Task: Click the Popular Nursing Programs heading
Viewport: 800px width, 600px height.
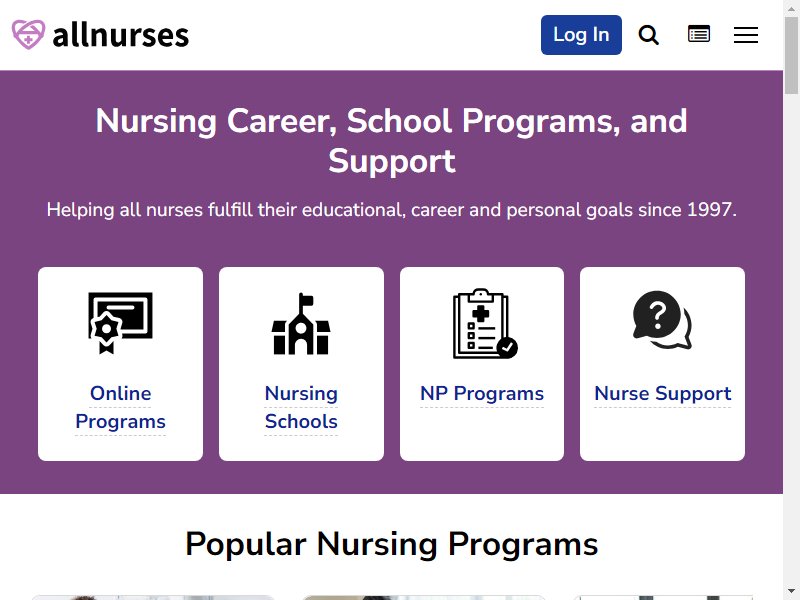Action: coord(391,544)
